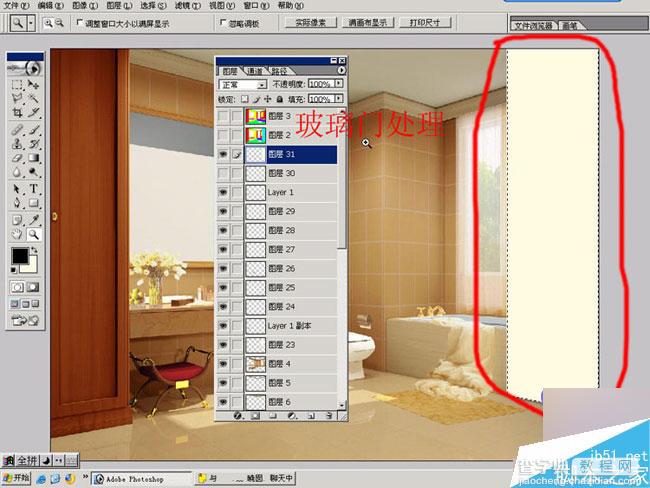
Task: Select the Healing Brush tool
Action: point(17,130)
